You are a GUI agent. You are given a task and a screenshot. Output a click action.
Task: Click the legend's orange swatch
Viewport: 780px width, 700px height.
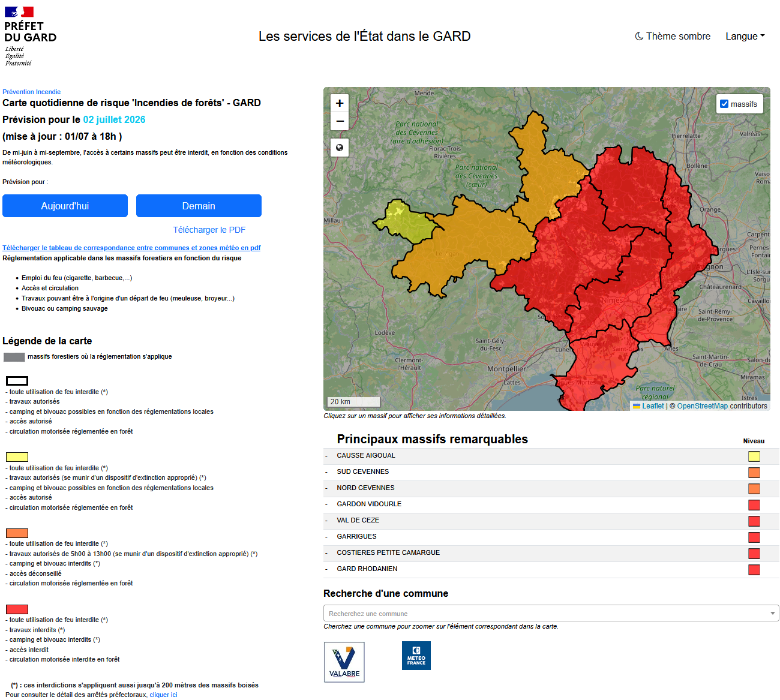click(17, 533)
